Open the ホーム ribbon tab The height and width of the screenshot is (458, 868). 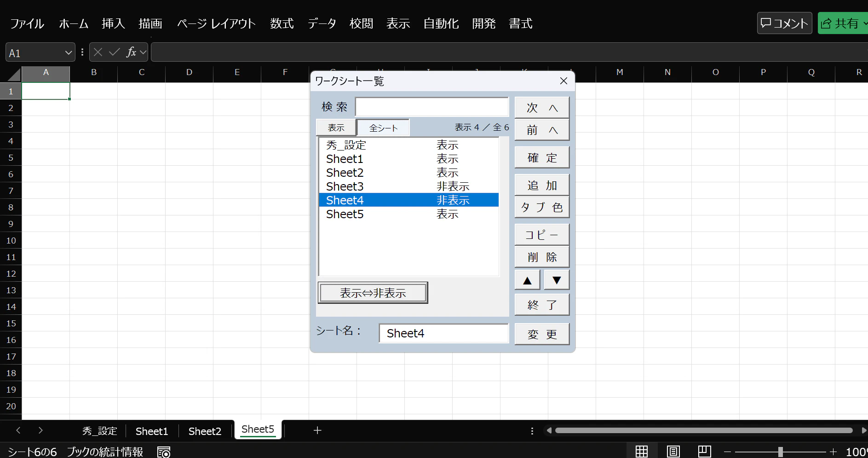tap(74, 23)
